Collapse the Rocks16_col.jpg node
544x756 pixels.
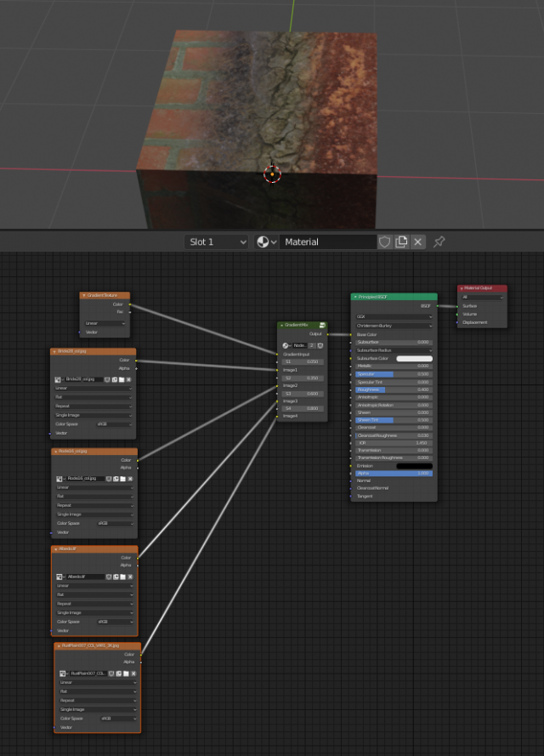pyautogui.click(x=56, y=452)
